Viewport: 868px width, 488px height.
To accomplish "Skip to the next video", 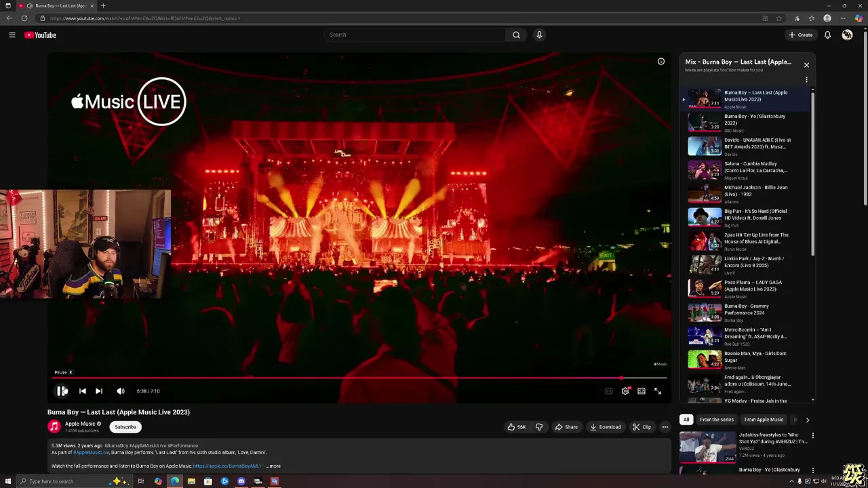I will [x=99, y=391].
